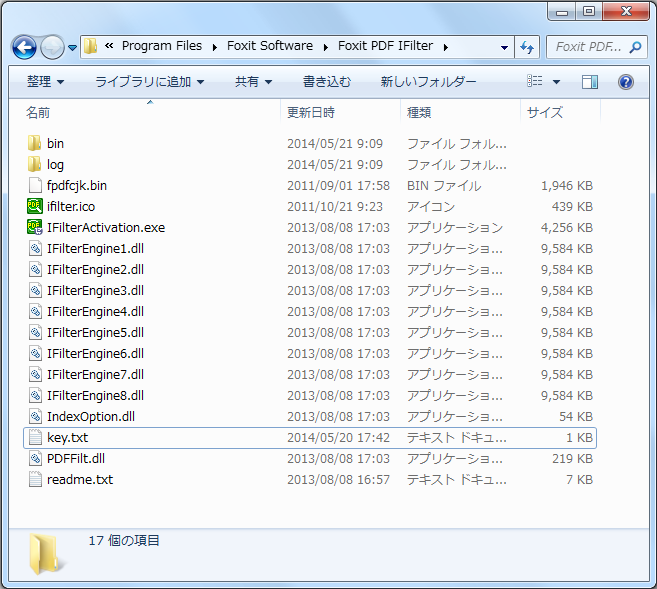
Task: Click the 4,256 KB size value
Action: tap(566, 227)
